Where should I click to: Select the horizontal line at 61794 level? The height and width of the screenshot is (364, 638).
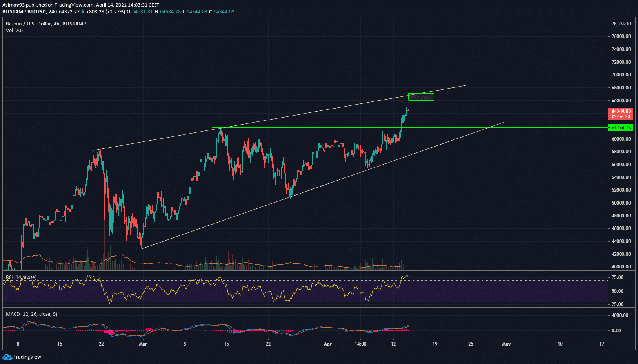[314, 128]
